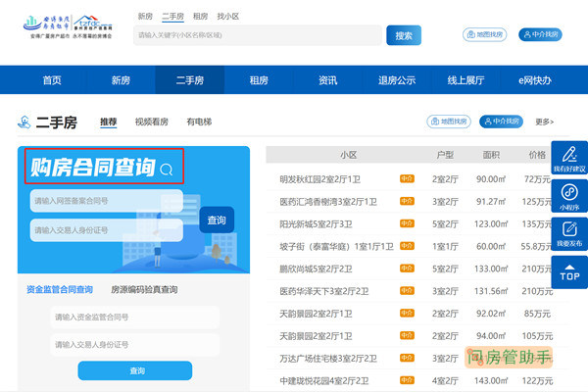
Task: Click 中介找房 button in 二手房 section
Action: 502,122
